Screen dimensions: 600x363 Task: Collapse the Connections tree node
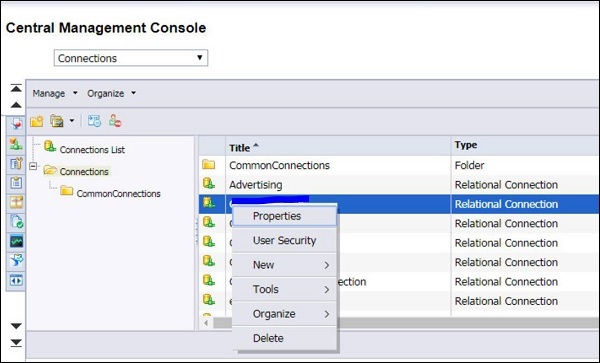click(x=34, y=166)
